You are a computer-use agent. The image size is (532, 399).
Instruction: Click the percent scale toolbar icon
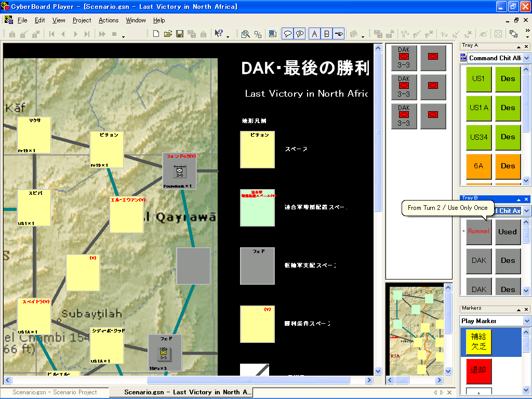(258, 34)
